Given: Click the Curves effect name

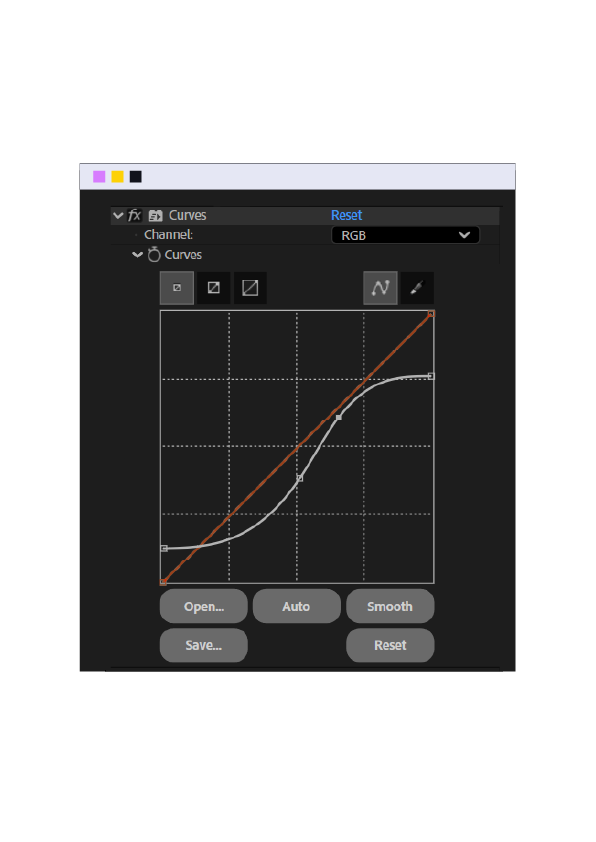Looking at the screenshot, I should (x=187, y=215).
